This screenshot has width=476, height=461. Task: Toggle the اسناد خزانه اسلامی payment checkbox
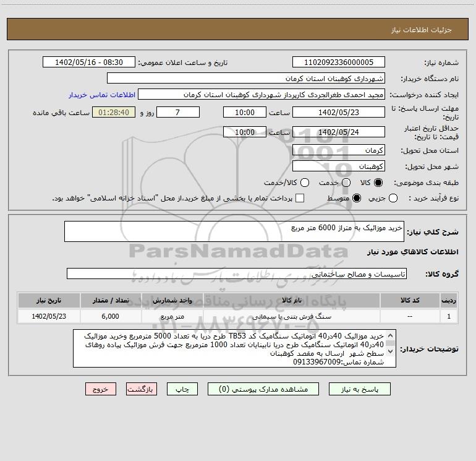click(x=300, y=198)
